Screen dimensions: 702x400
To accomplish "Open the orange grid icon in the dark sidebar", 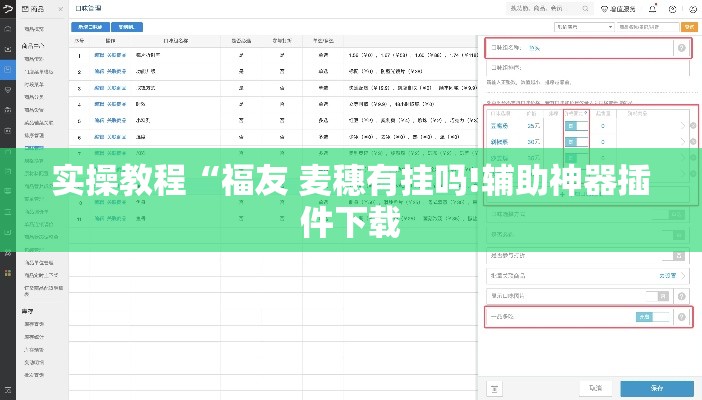I will tap(8, 273).
